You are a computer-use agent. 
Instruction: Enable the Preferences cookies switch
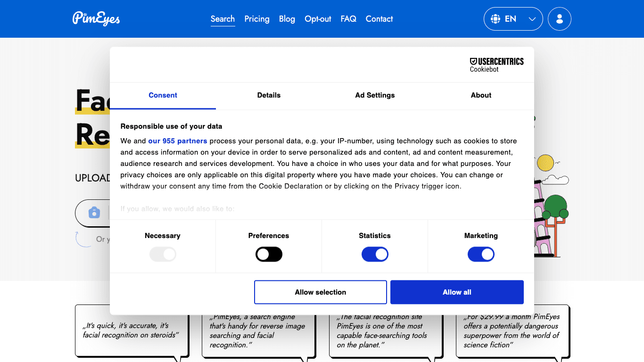[x=269, y=255]
